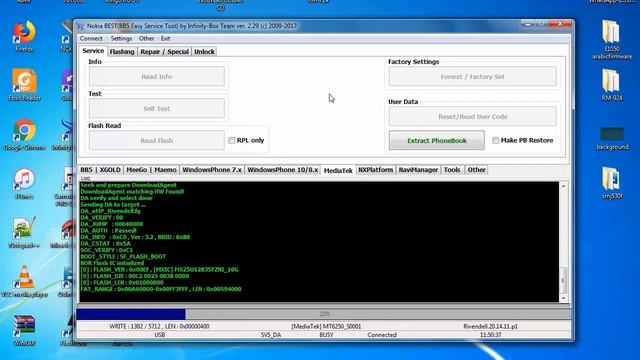Select the BBS | XGOLD platform tab

pos(100,170)
